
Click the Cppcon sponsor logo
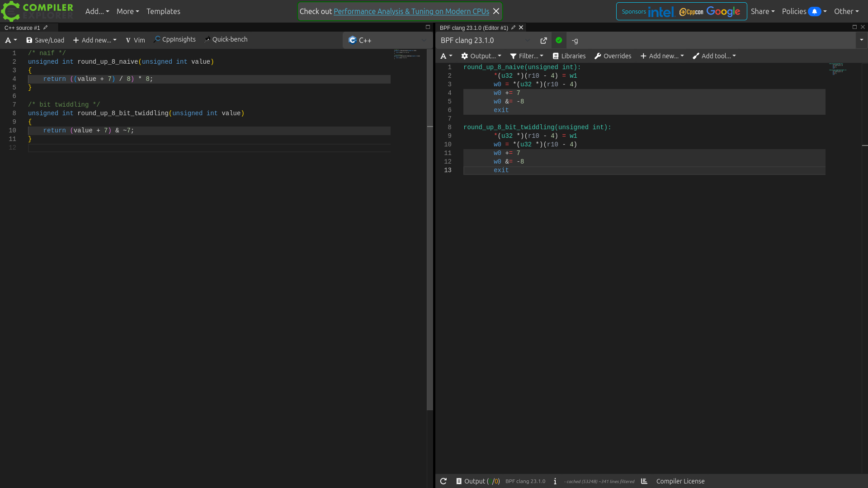pos(691,12)
